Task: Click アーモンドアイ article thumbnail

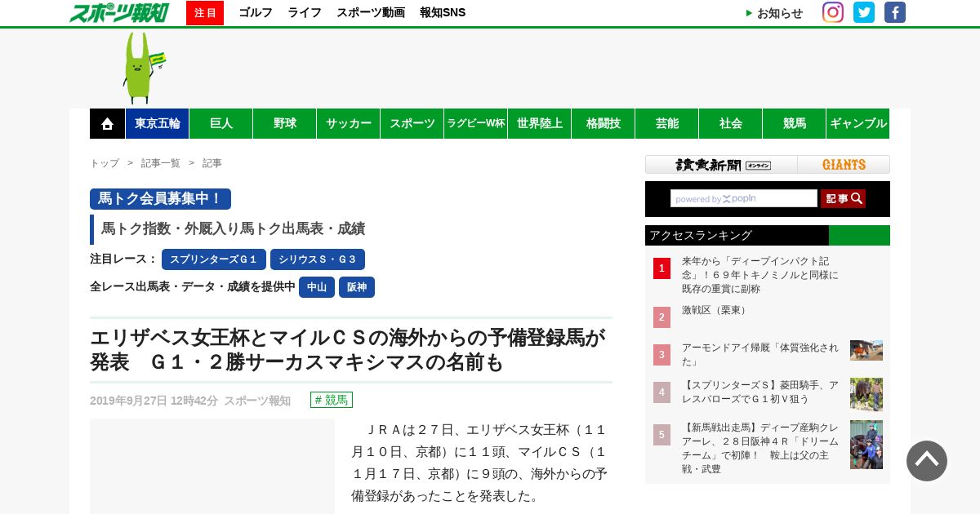Action: [866, 350]
